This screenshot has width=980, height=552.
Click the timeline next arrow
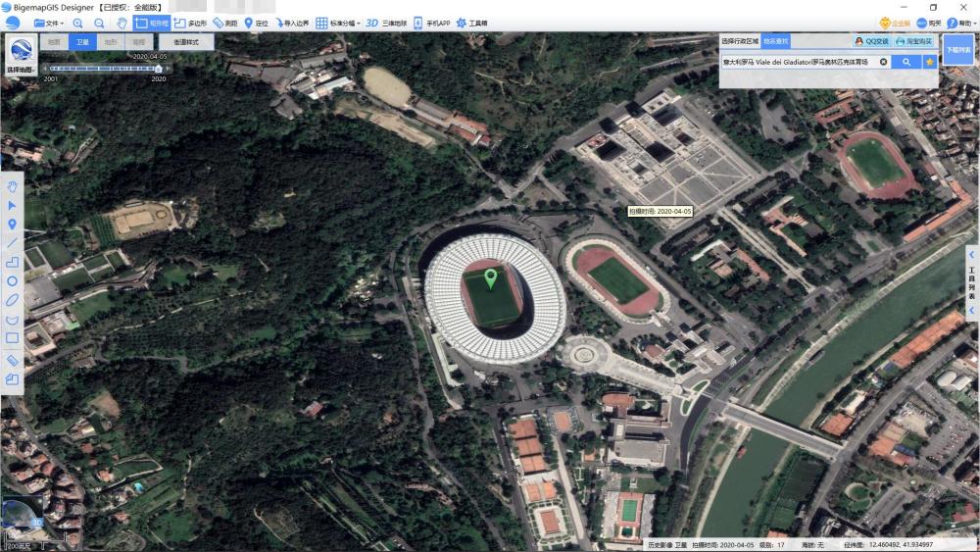coord(168,68)
